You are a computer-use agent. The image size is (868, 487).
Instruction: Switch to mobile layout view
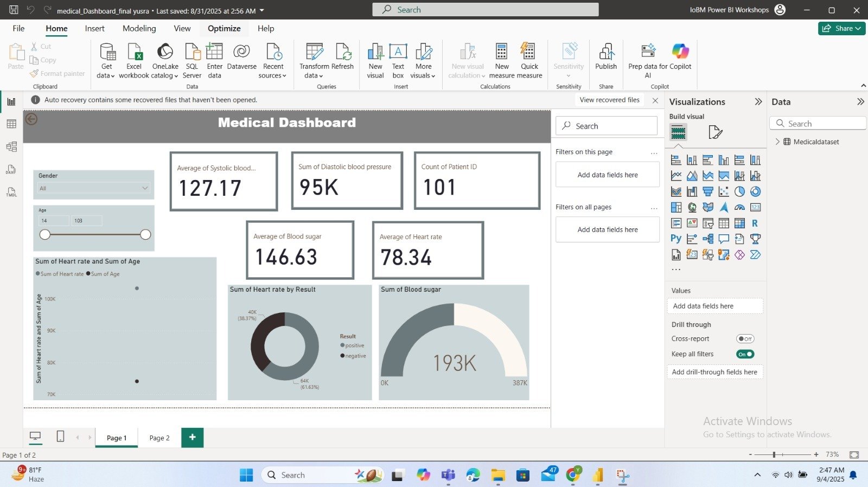pyautogui.click(x=60, y=437)
